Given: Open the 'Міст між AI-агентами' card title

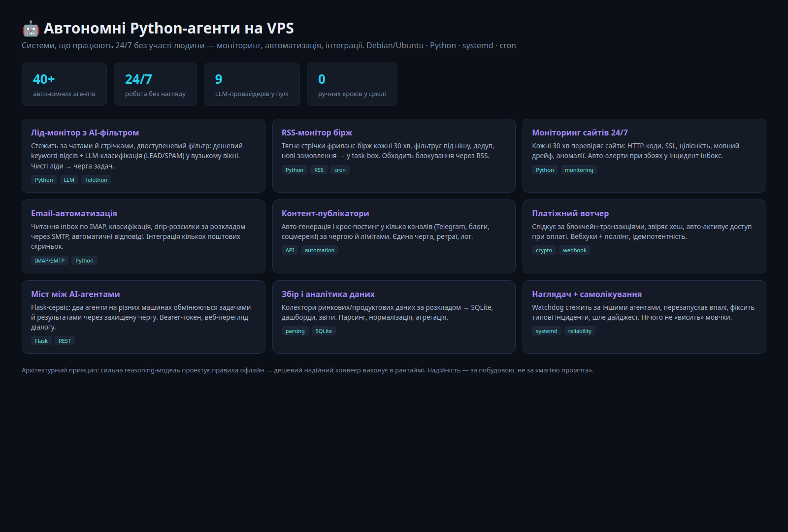Looking at the screenshot, I should pyautogui.click(x=75, y=294).
